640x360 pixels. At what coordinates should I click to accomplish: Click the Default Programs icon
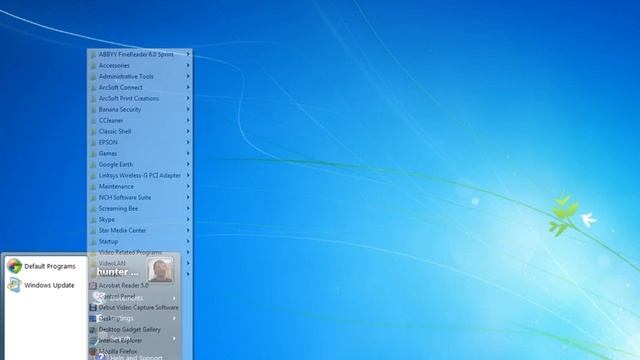click(14, 266)
